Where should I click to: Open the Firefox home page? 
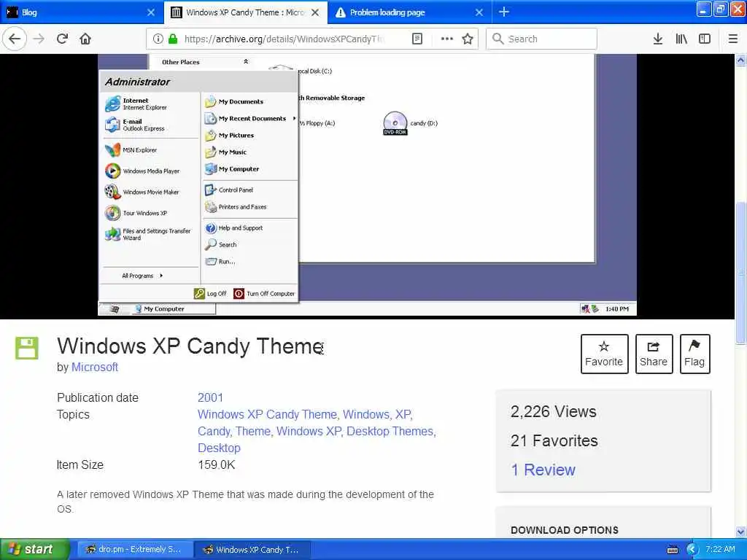tap(85, 39)
